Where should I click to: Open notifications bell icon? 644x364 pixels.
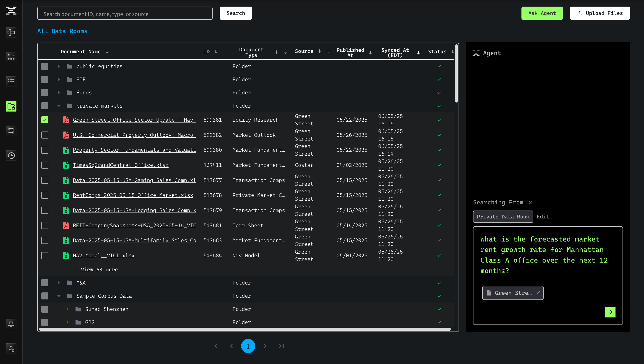[11, 324]
